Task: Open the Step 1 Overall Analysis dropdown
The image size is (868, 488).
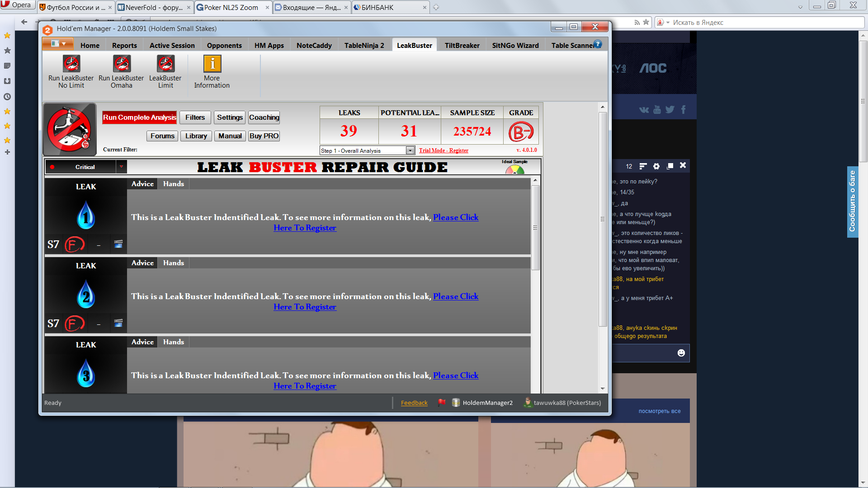Action: point(410,150)
